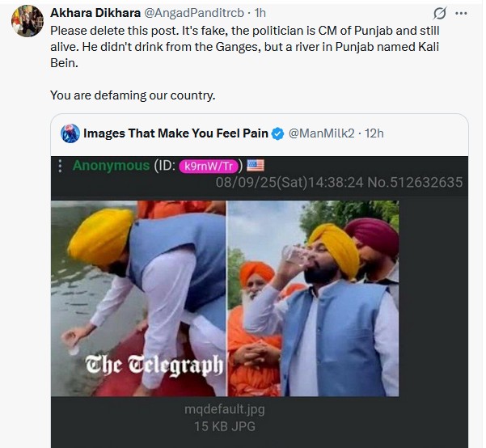This screenshot has height=448, width=486.
Task: Click the mqdefault.jpg file name
Action: pyautogui.click(x=225, y=409)
